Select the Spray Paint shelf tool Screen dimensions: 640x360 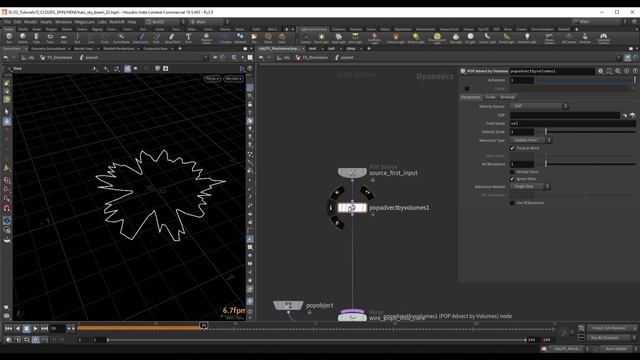(173, 38)
